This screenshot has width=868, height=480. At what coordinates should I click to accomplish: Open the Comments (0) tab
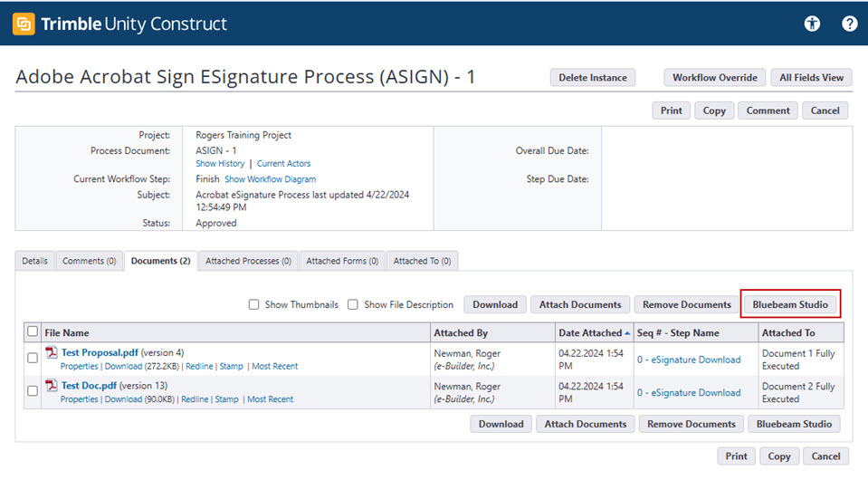[89, 261]
